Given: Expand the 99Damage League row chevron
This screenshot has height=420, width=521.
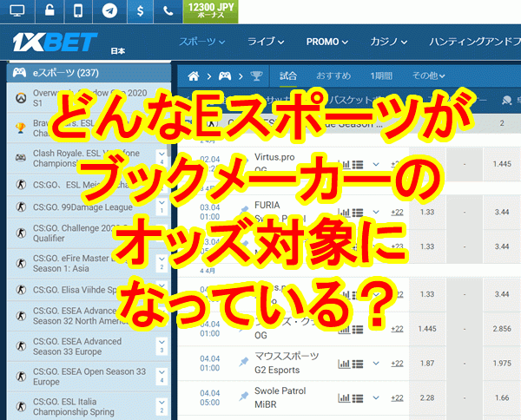Looking at the screenshot, I should (162, 207).
